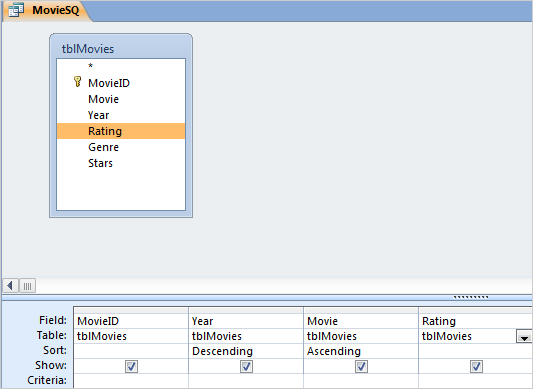This screenshot has width=533, height=389.
Task: Select Stars field in tblMovies list
Action: click(x=121, y=163)
